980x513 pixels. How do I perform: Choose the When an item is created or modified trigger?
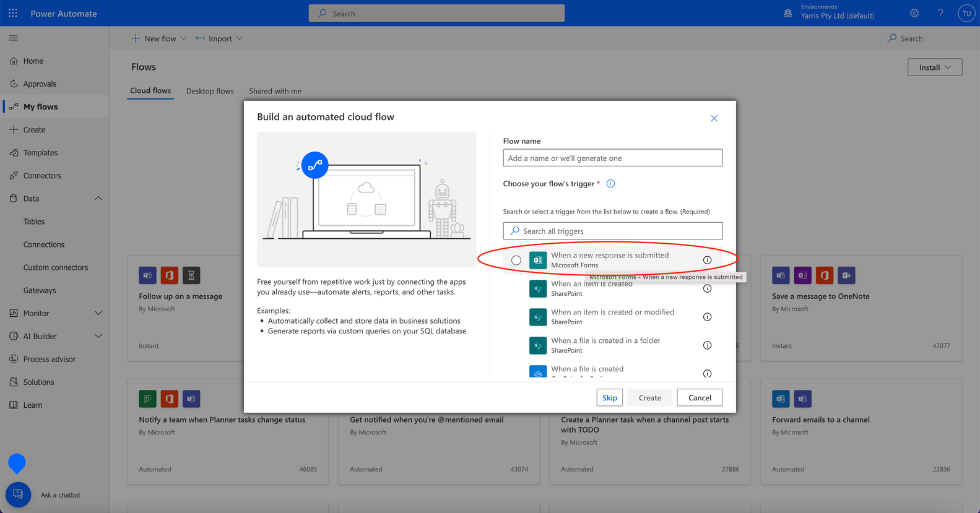coord(613,317)
